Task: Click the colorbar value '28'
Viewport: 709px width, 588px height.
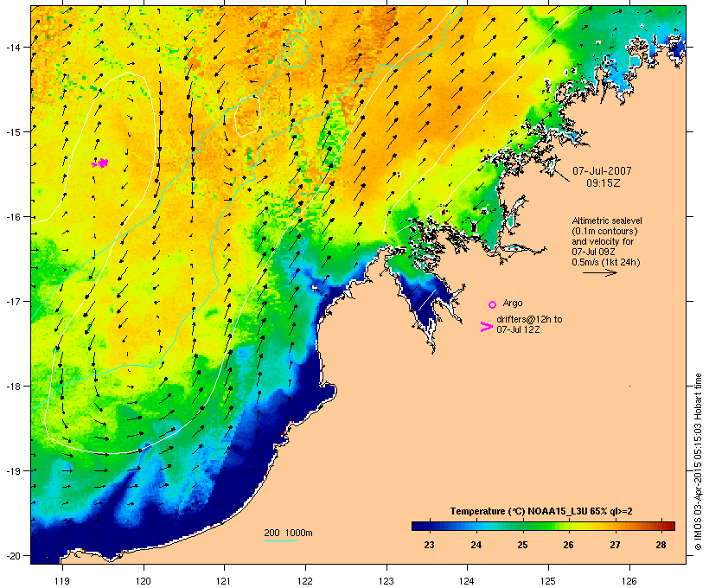Action: click(x=661, y=545)
